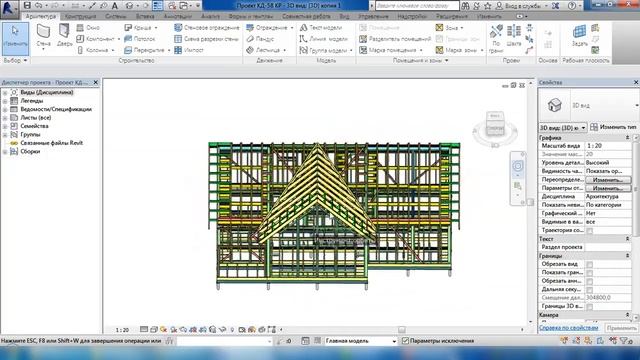Screen dimensions: 640x360
Task: Open the Справка по свойствам link
Action: point(569,328)
